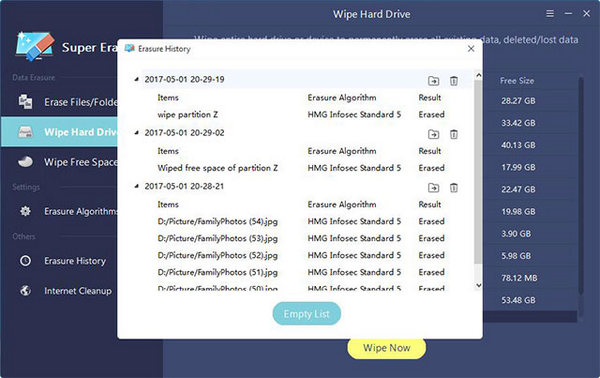Open the Wipe Free Space section
This screenshot has width=600, height=378.
point(59,162)
